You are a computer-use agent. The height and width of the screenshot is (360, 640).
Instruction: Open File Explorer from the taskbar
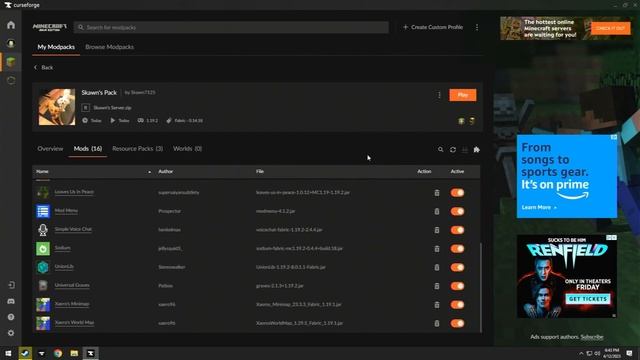click(x=74, y=353)
